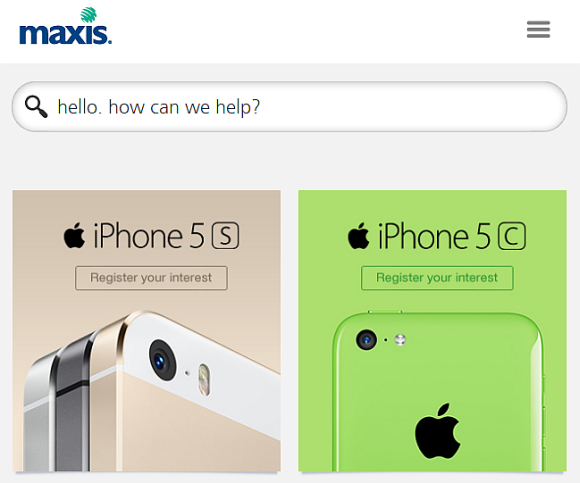Click the boxed S badge icon
Image resolution: width=580 pixels, height=483 pixels.
[226, 236]
